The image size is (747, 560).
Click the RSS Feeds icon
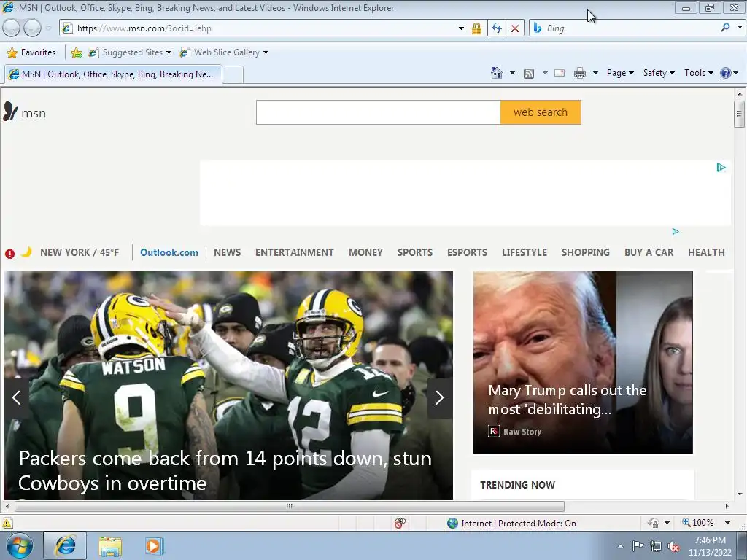[529, 74]
